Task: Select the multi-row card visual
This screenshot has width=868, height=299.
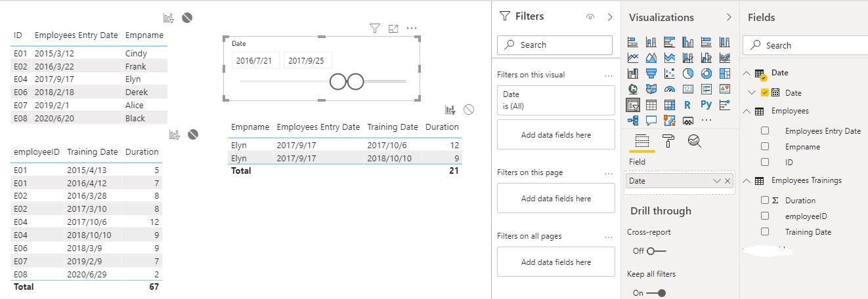Action: click(x=706, y=89)
